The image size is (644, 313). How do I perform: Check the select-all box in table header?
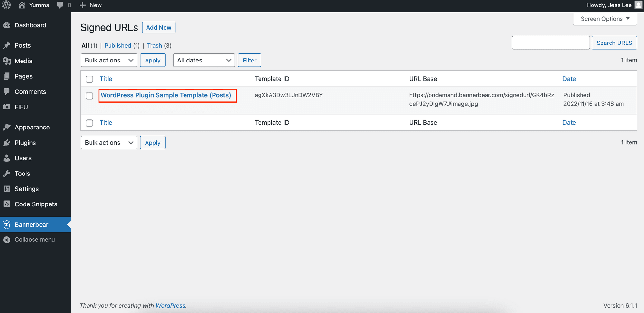click(x=90, y=79)
